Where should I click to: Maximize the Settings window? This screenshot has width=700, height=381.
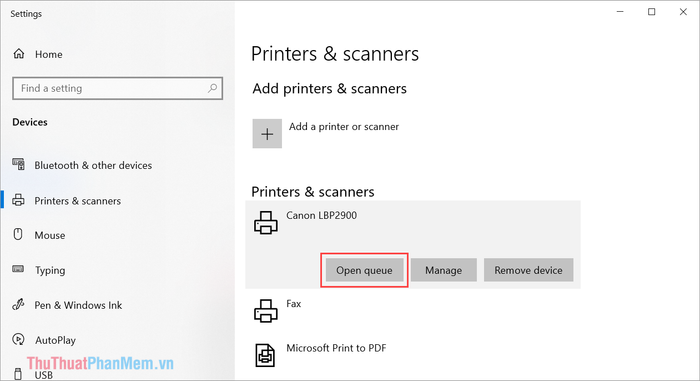point(652,12)
